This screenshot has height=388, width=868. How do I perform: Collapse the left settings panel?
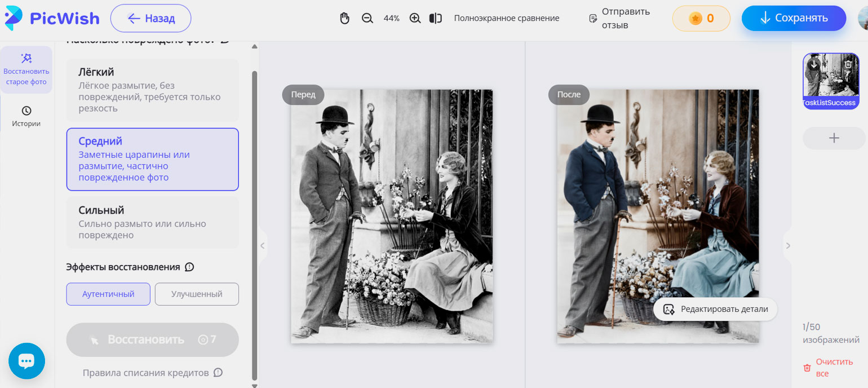tap(262, 245)
